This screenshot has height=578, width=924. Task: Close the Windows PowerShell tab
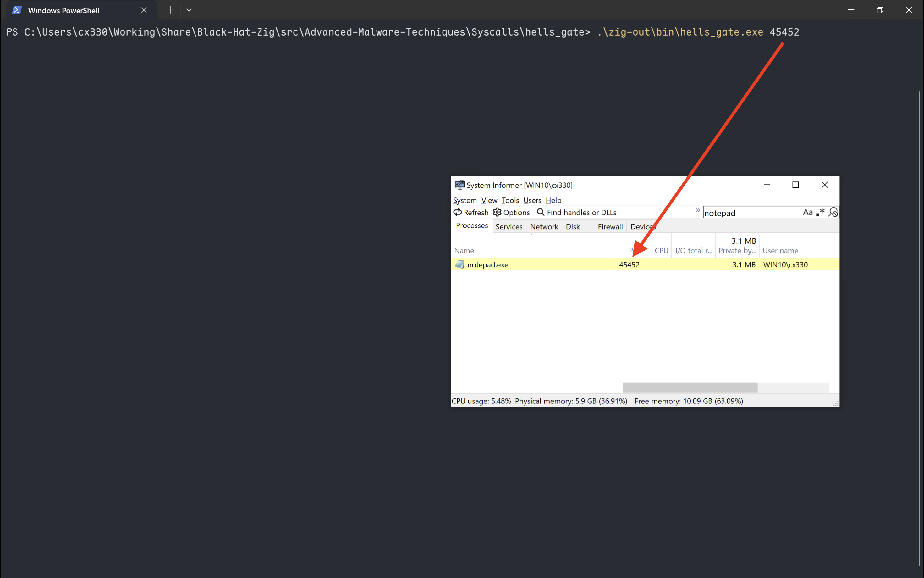pyautogui.click(x=144, y=10)
